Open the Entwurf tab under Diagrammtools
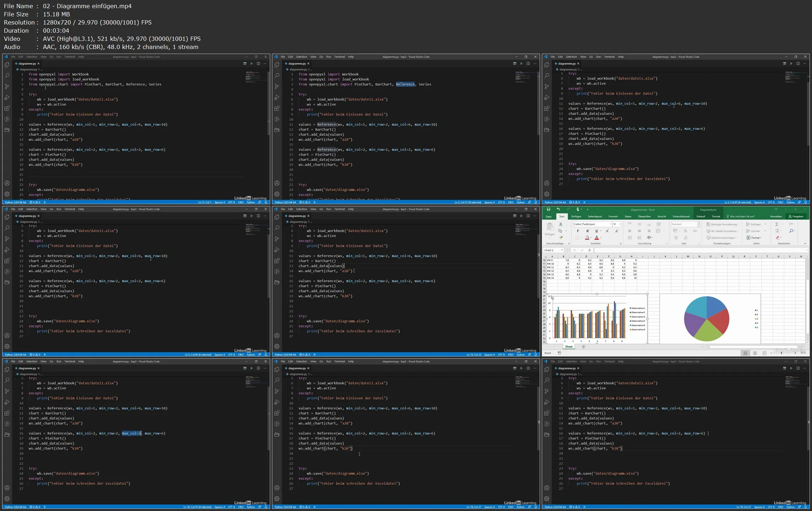The width and height of the screenshot is (812, 511). click(701, 216)
